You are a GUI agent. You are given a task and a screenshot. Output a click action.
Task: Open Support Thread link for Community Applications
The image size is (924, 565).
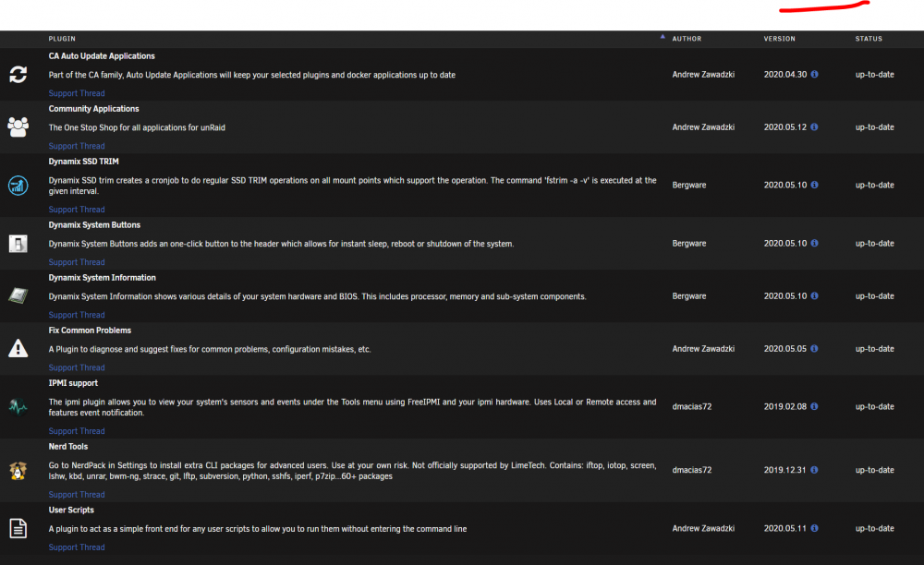(77, 146)
